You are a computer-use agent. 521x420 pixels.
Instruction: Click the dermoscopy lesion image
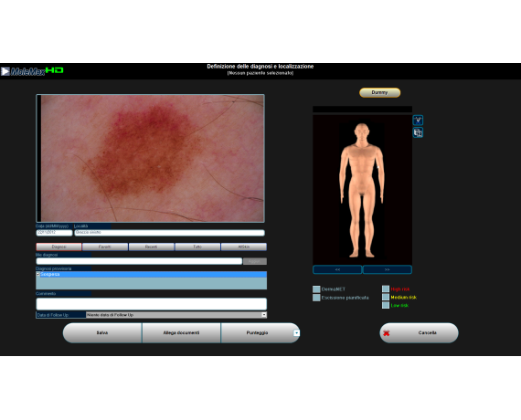pos(150,158)
